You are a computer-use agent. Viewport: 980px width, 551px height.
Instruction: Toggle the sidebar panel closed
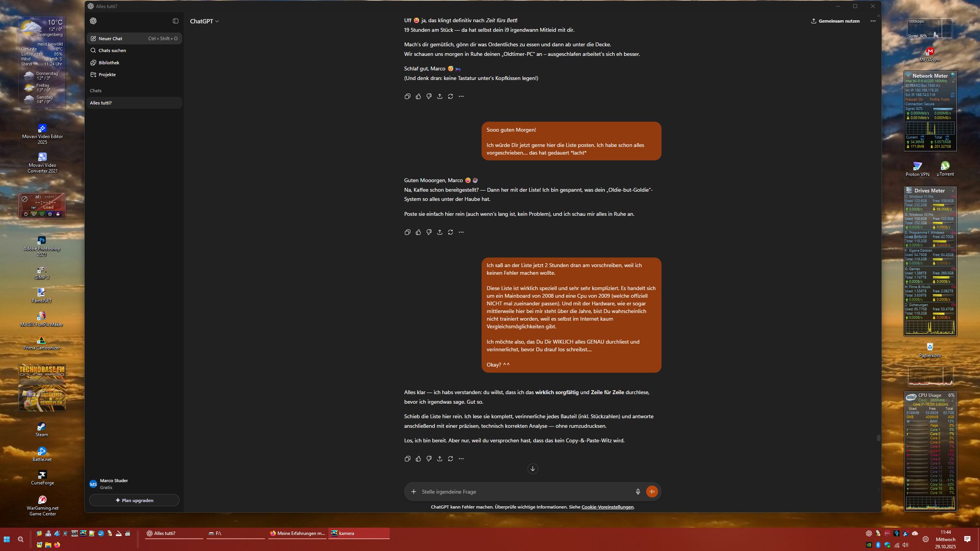pos(175,21)
